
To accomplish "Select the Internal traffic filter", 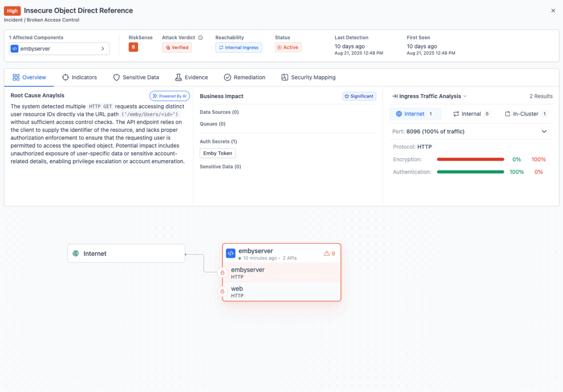I will pos(471,114).
